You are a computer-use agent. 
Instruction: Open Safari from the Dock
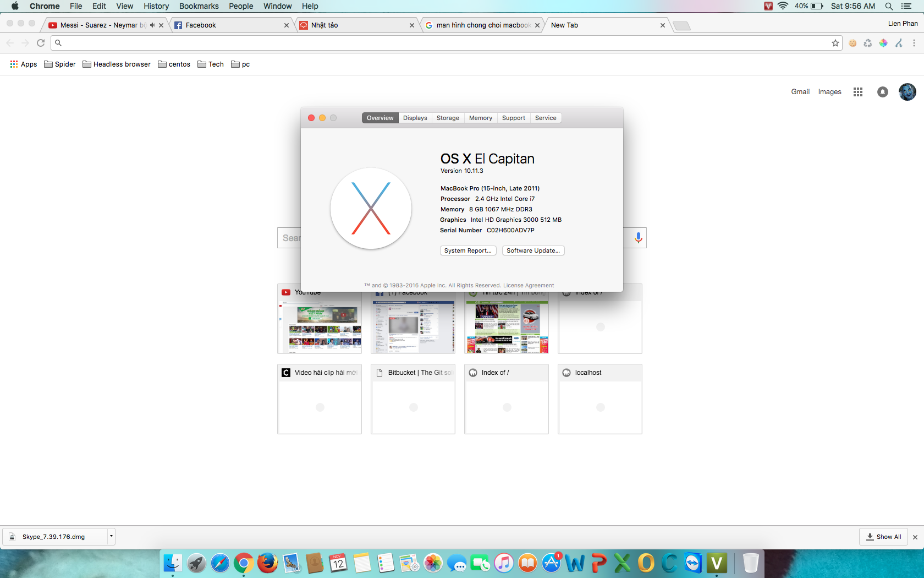(x=220, y=563)
